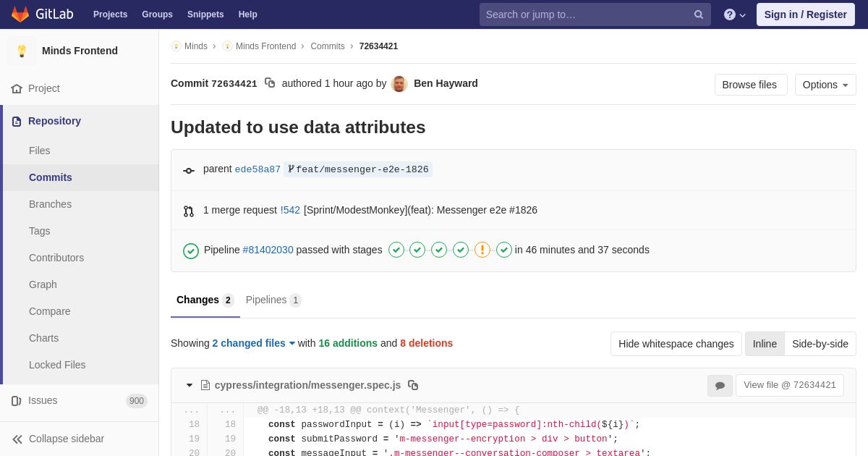Open Compare in the sidebar

[x=80, y=311]
